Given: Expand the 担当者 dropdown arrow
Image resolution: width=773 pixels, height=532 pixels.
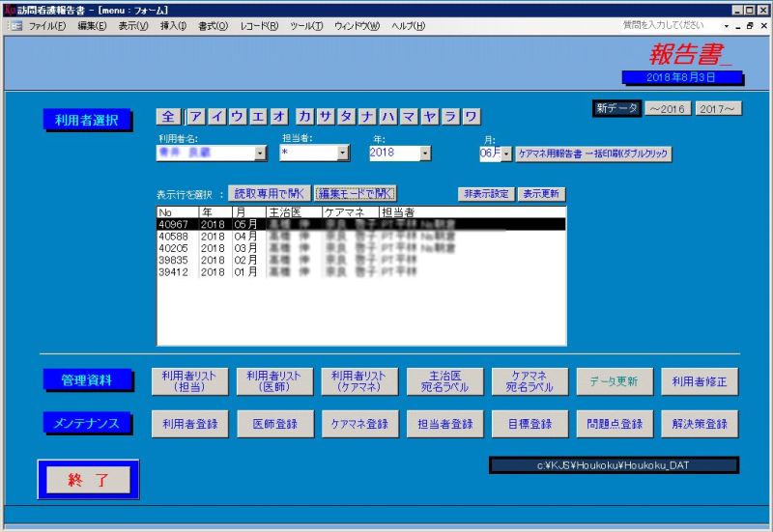Looking at the screenshot, I should tap(343, 153).
